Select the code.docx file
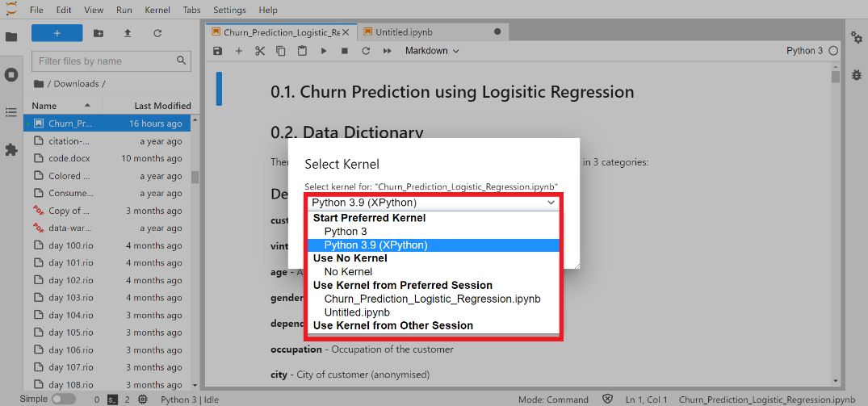Image resolution: width=868 pixels, height=406 pixels. 107,158
